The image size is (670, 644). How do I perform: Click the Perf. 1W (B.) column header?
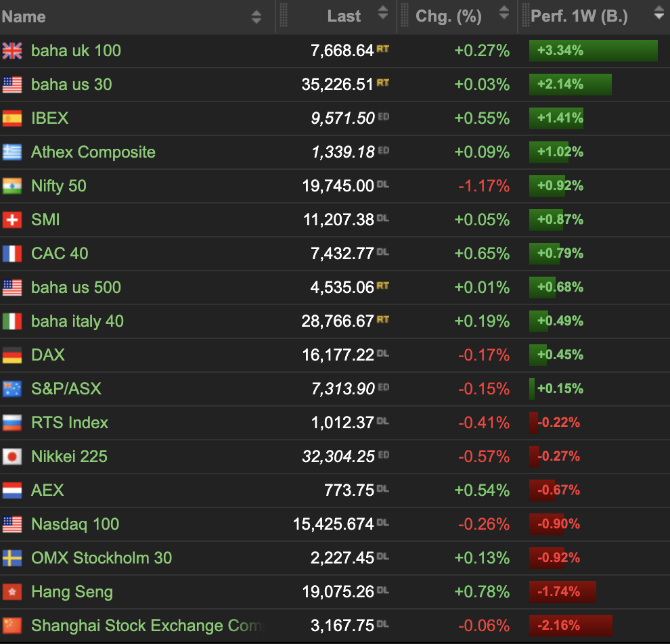pyautogui.click(x=579, y=16)
